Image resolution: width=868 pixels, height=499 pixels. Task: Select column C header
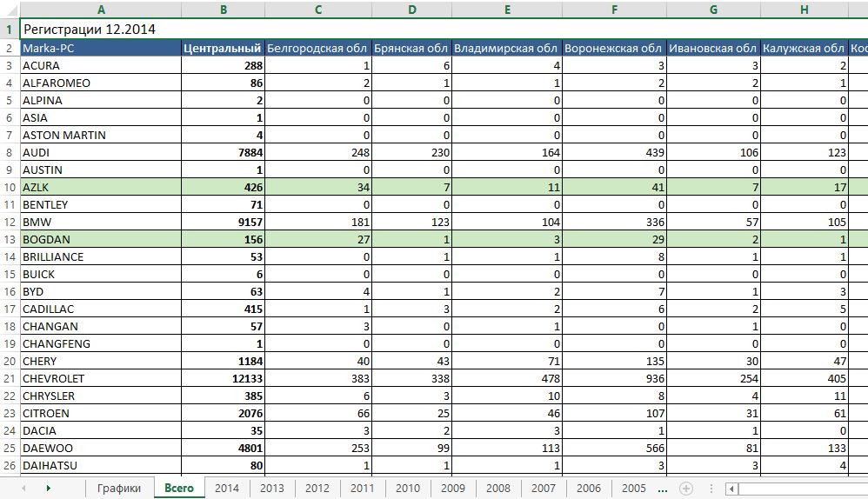pyautogui.click(x=318, y=10)
